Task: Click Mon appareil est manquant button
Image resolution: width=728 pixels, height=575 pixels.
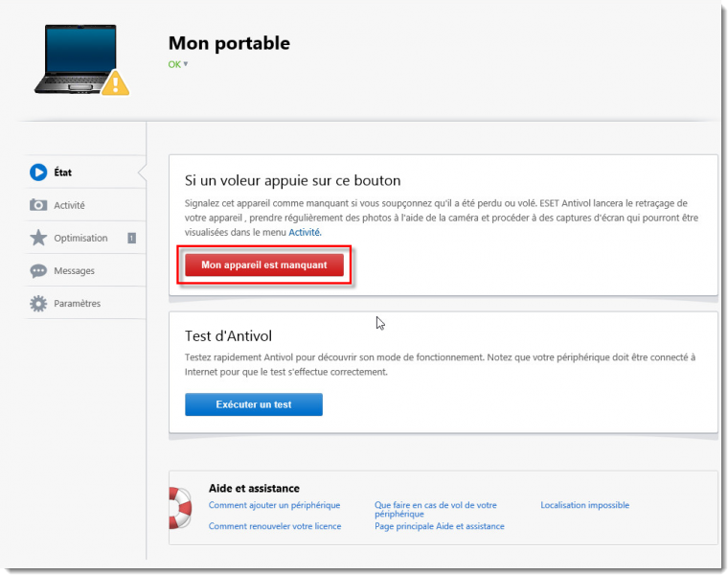Action: [264, 264]
